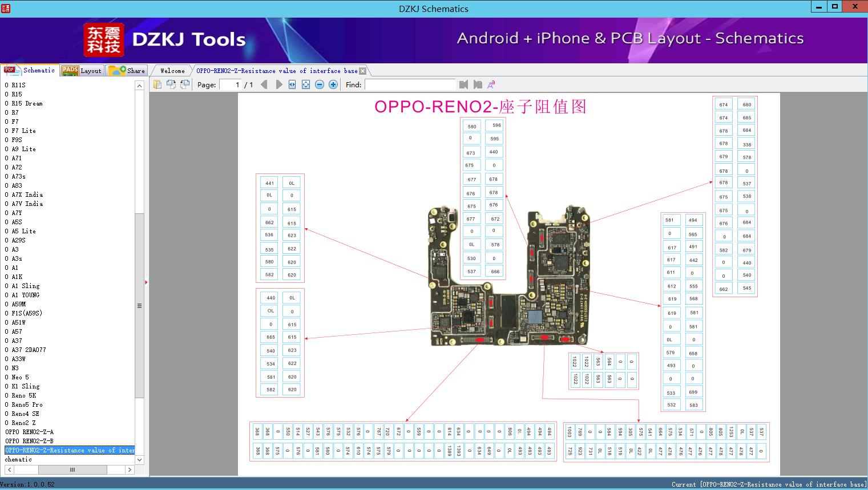Toggle match case search option icon
The image size is (868, 490).
pyautogui.click(x=491, y=84)
